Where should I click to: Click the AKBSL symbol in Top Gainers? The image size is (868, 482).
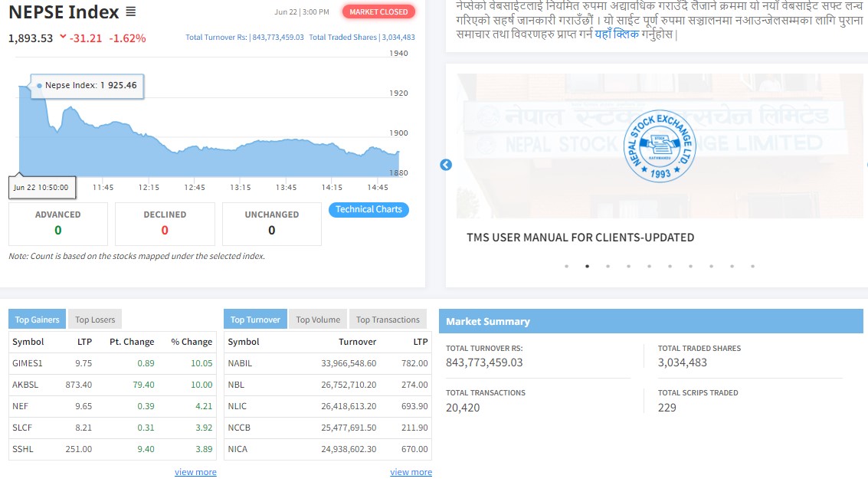(25, 385)
